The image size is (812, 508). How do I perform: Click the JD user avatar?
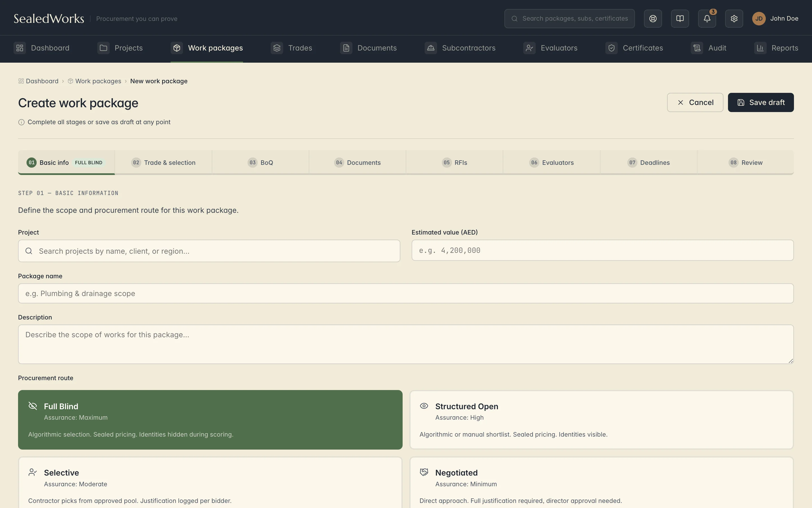(x=759, y=18)
